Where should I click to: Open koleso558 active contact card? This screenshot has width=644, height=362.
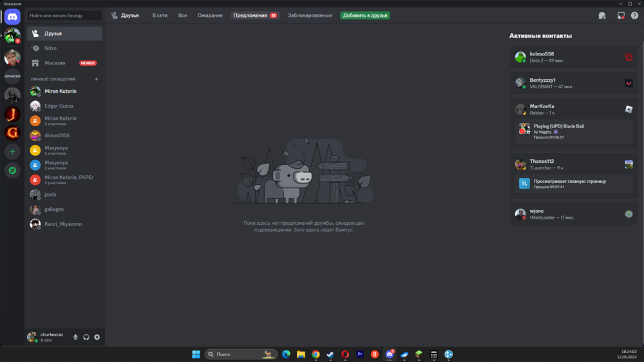pos(574,57)
